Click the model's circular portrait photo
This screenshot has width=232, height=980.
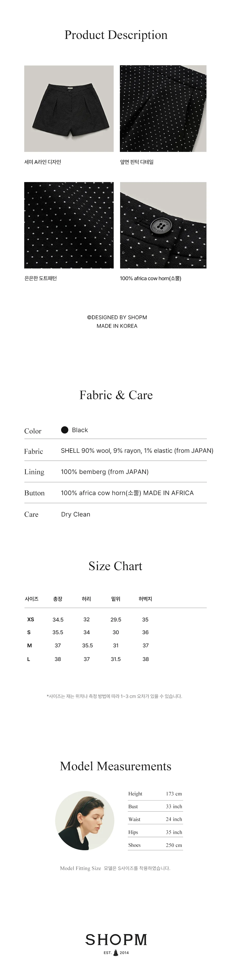coord(85,821)
